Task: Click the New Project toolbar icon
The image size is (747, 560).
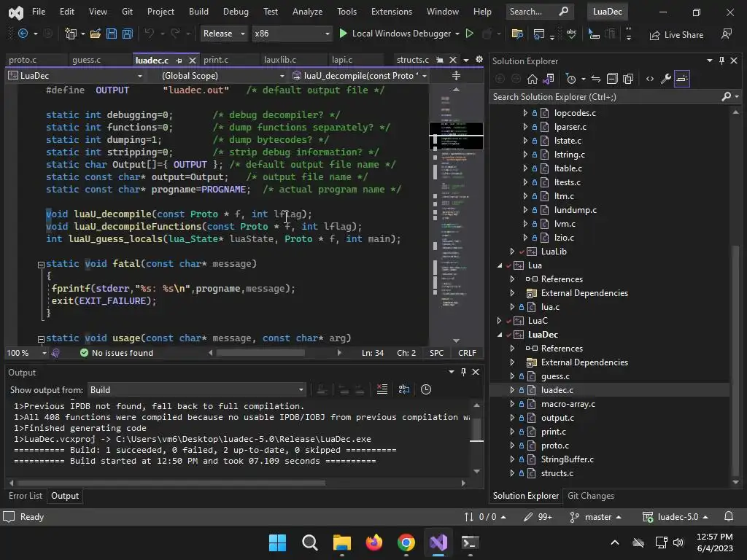Action: tap(71, 34)
